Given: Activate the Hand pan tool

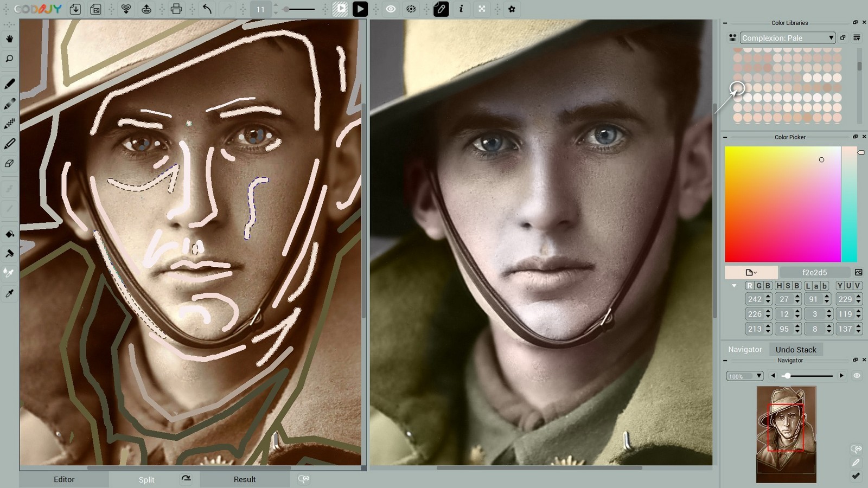Looking at the screenshot, I should tap(9, 38).
